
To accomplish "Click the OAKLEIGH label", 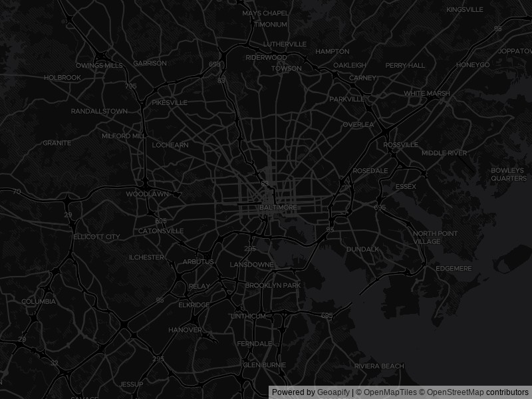I will 350,65.
